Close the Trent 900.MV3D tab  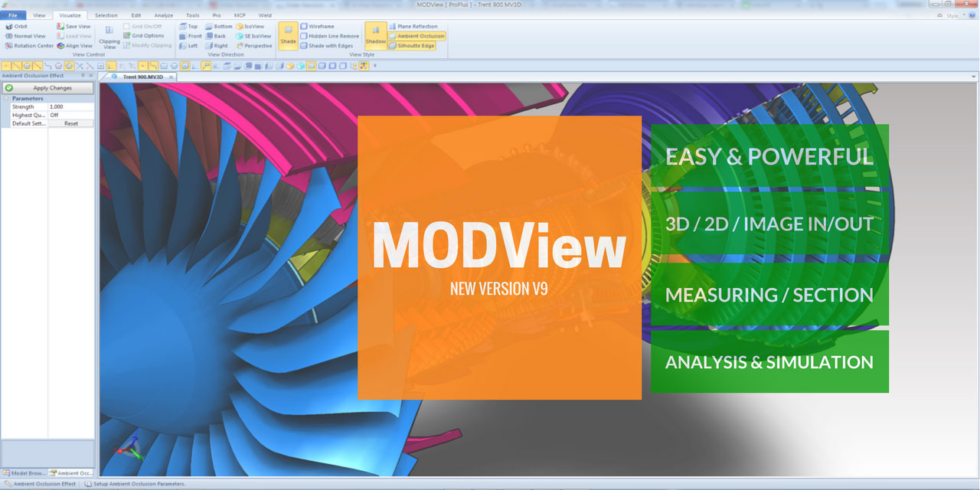pyautogui.click(x=172, y=77)
